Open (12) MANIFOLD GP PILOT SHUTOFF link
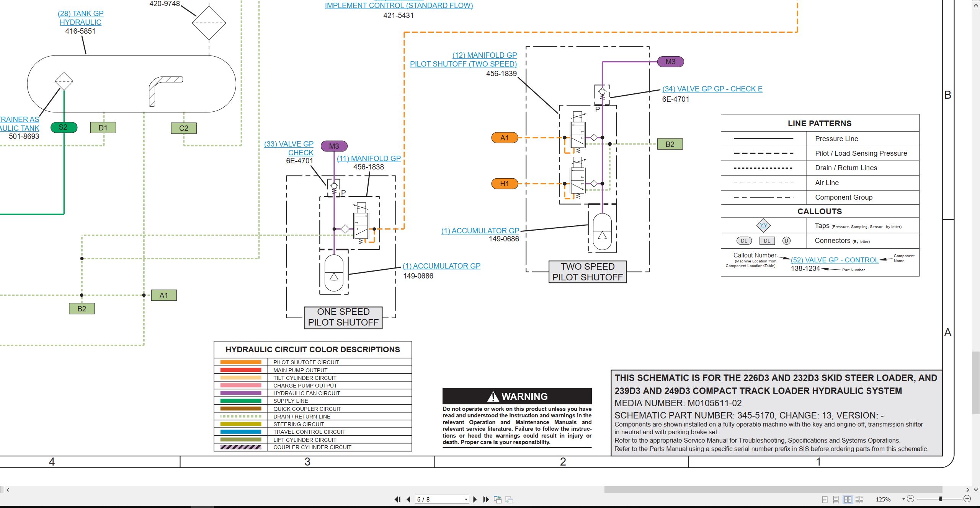Image resolution: width=980 pixels, height=508 pixels. coord(464,60)
